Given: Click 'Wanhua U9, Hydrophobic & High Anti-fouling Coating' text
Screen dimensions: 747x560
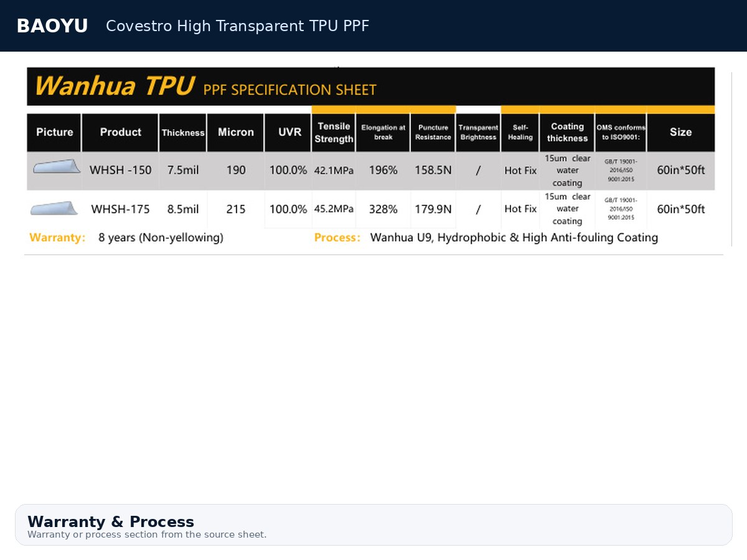Looking at the screenshot, I should (x=514, y=238).
